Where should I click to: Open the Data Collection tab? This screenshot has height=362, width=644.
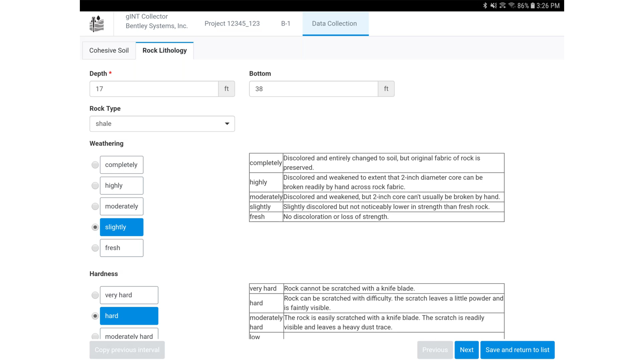335,24
